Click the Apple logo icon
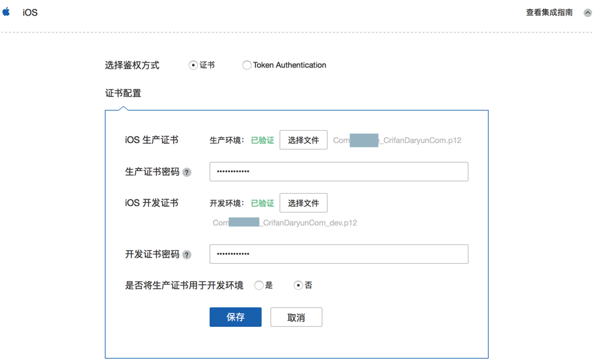This screenshot has height=364, width=600. pyautogui.click(x=7, y=12)
